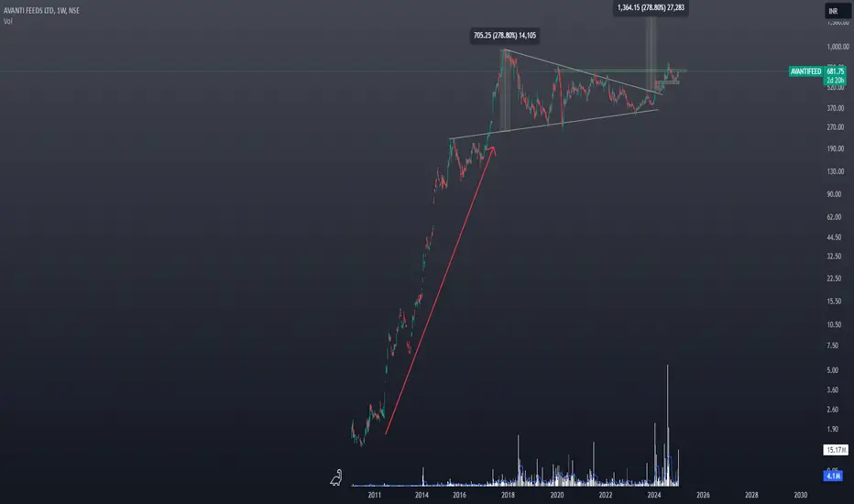The width and height of the screenshot is (854, 504).
Task: Click the 5.00 price axis label
Action: [833, 370]
